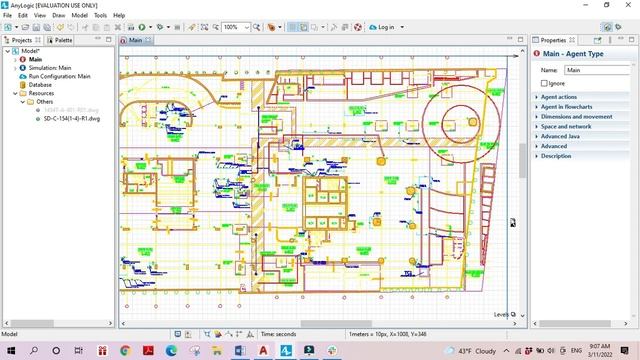Open the Tools menu

click(x=100, y=16)
